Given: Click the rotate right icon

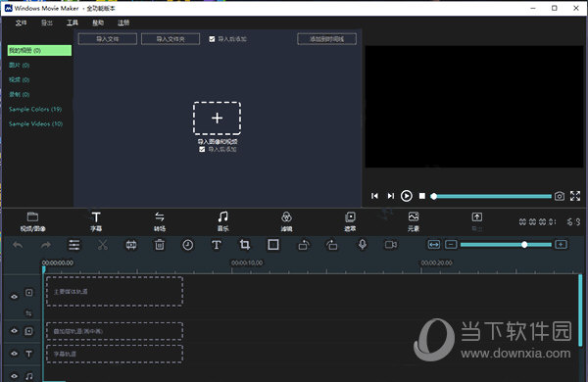Looking at the screenshot, I should (x=332, y=245).
